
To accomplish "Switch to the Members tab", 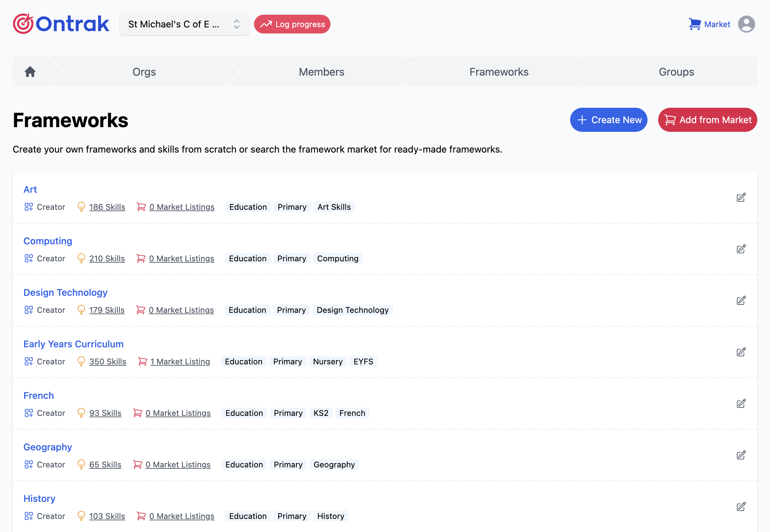I will [321, 72].
